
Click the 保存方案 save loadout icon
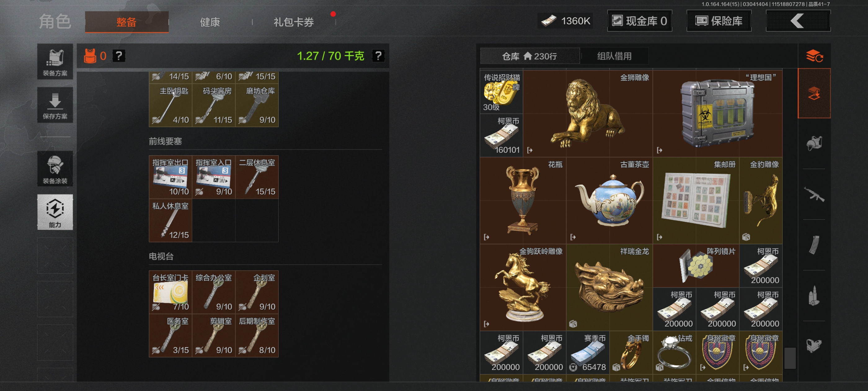coord(55,105)
